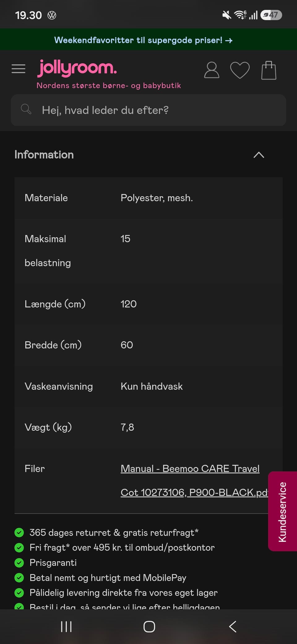
Task: Tap the 'Fri fragt over 495 kr.' text
Action: coord(122,547)
